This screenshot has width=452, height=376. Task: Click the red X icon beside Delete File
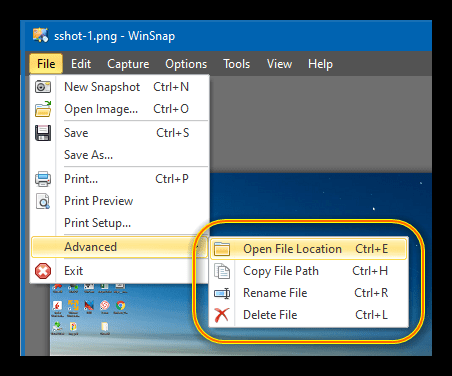[222, 315]
